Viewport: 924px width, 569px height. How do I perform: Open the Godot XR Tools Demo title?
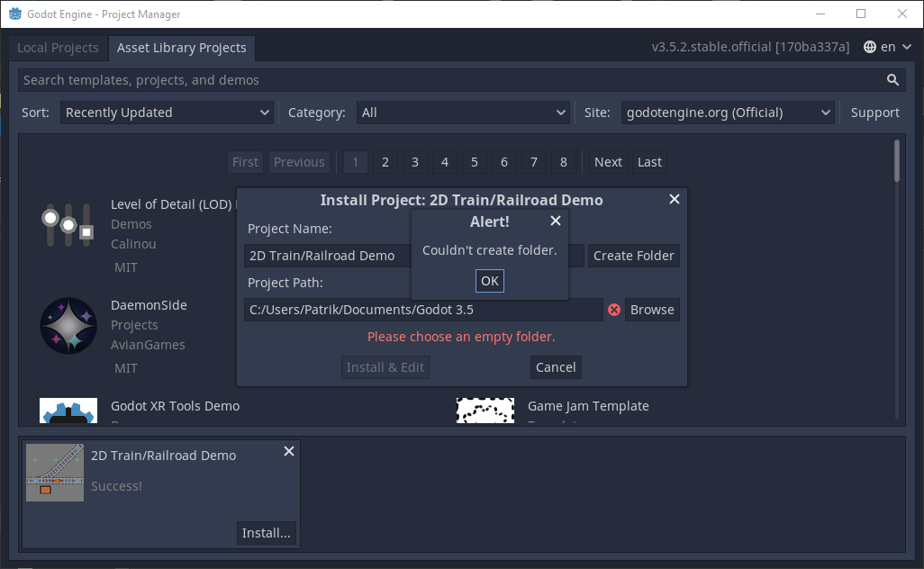[x=175, y=406]
